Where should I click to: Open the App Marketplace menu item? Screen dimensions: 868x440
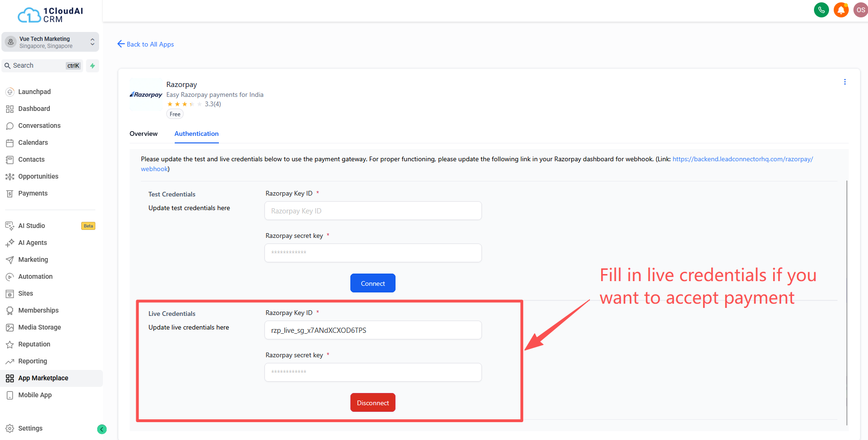click(x=50, y=378)
